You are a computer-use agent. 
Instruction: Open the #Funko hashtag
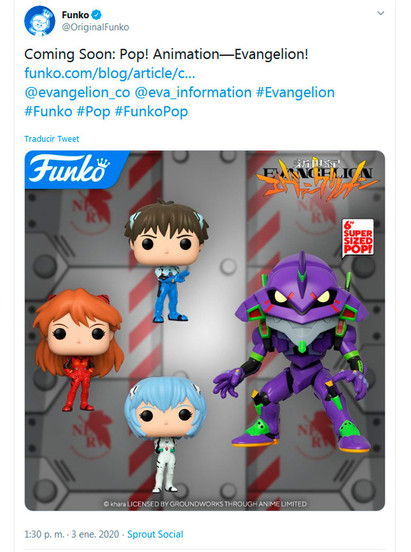(x=48, y=112)
